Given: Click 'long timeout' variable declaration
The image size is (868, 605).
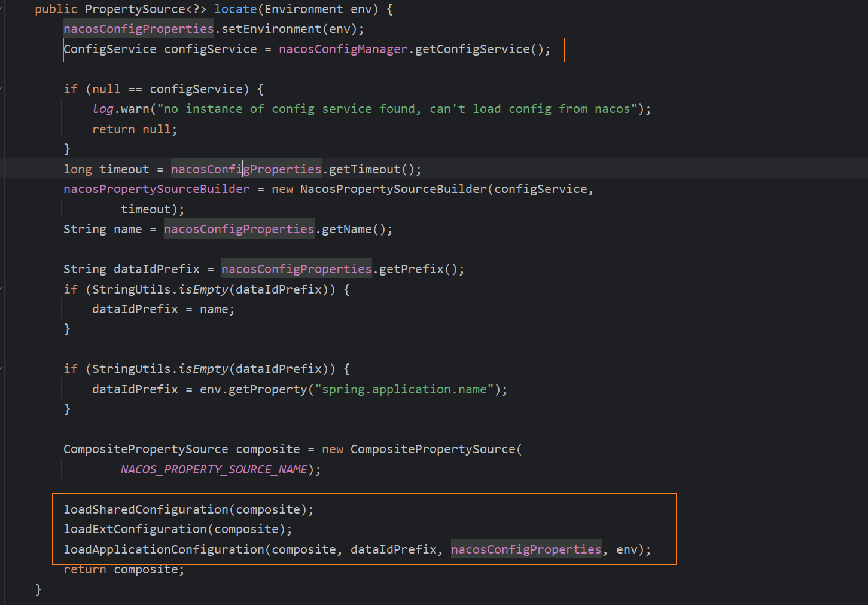Looking at the screenshot, I should (x=106, y=169).
